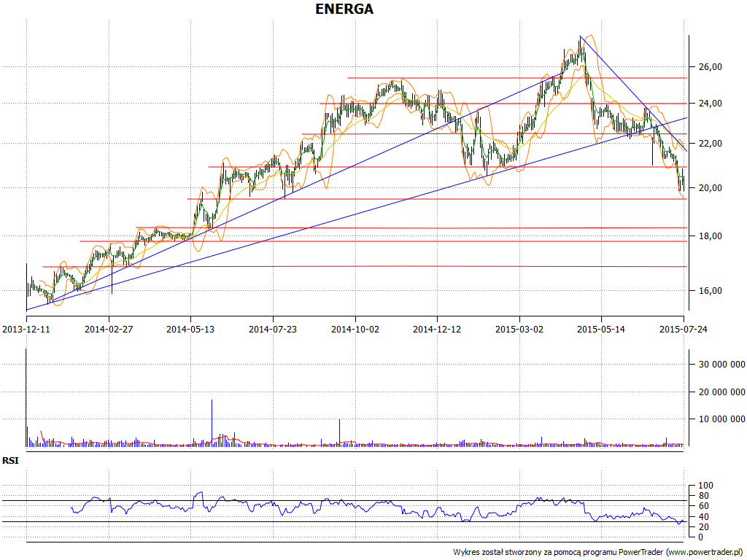The image size is (747, 560).
Task: Select the 2013-12-11 date label
Action: point(26,329)
